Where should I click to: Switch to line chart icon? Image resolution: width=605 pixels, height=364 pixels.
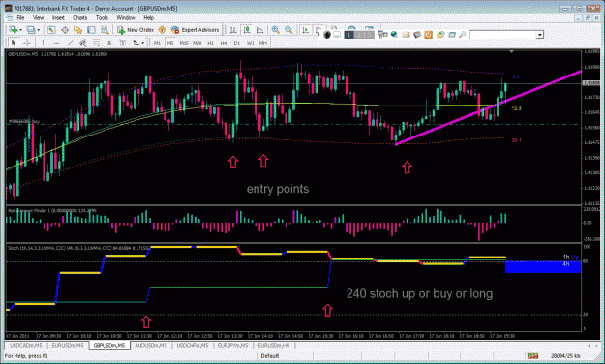point(260,30)
